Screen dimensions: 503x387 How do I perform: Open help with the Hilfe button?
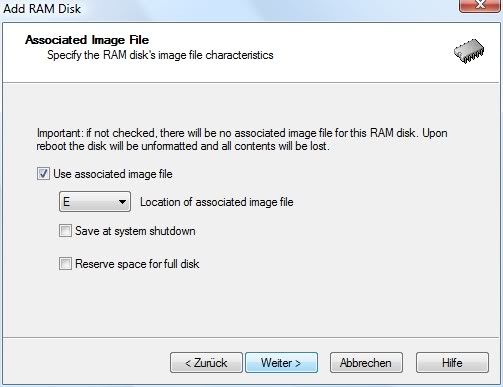[452, 363]
